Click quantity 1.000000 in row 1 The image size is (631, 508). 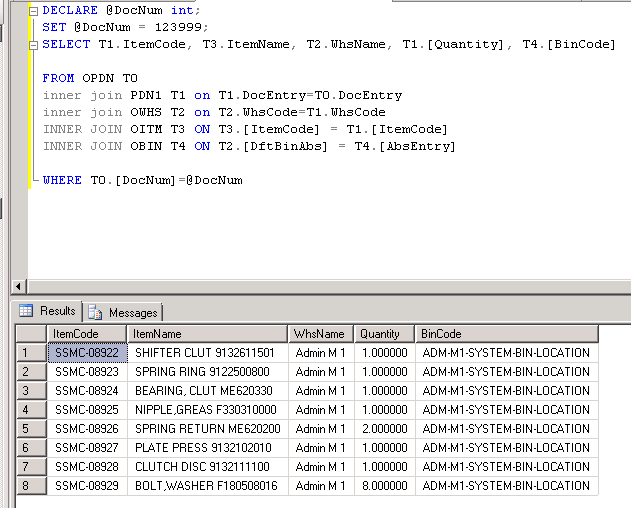(385, 353)
